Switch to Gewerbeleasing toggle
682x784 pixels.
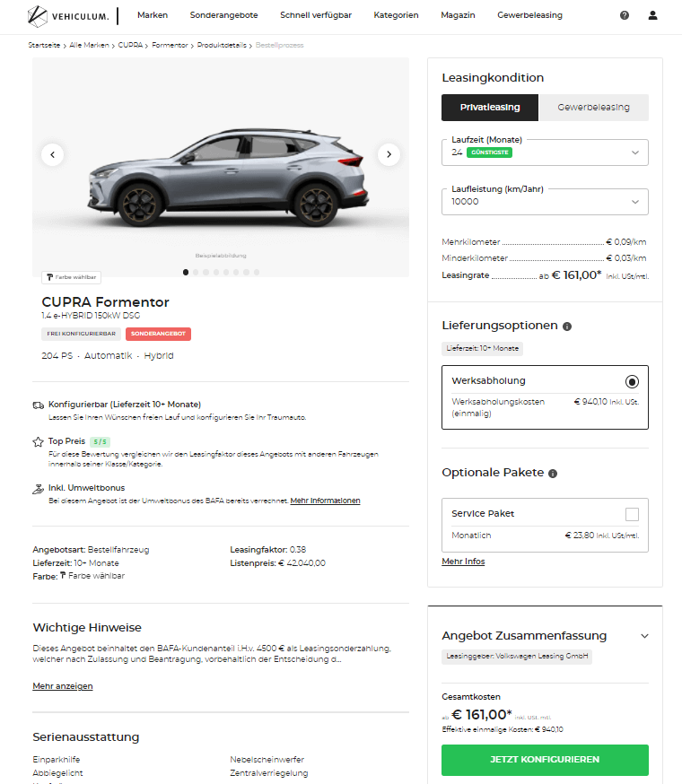point(593,108)
